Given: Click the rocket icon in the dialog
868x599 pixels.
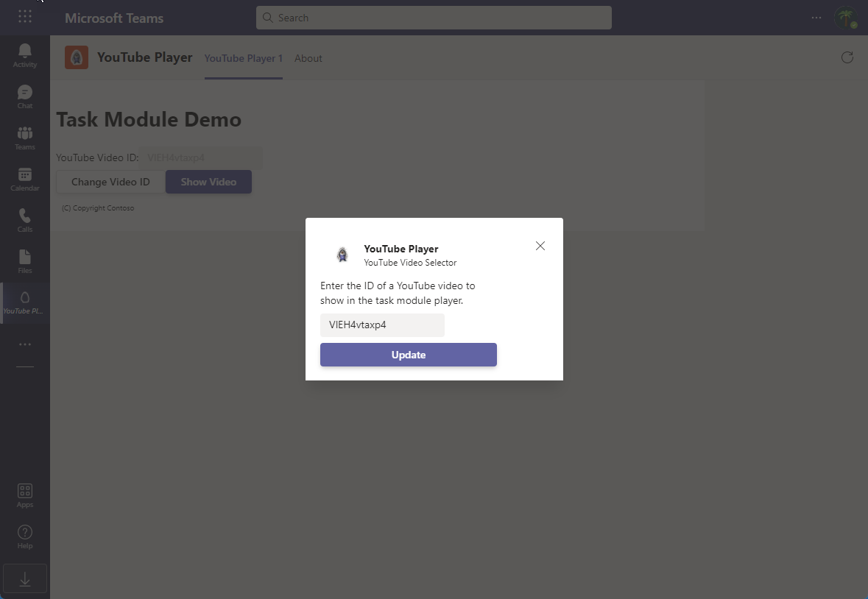Looking at the screenshot, I should click(342, 255).
